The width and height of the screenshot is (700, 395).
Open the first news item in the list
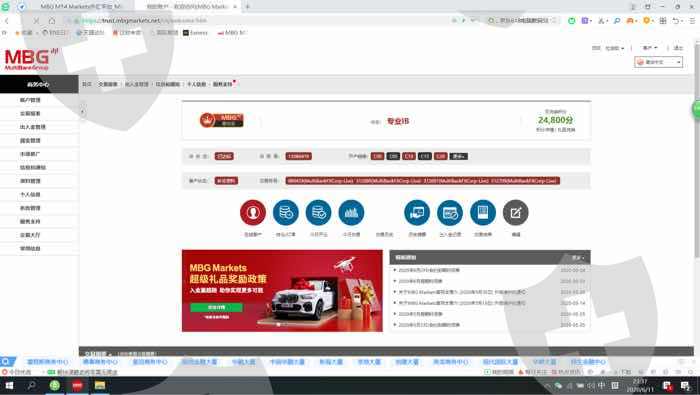(x=429, y=270)
